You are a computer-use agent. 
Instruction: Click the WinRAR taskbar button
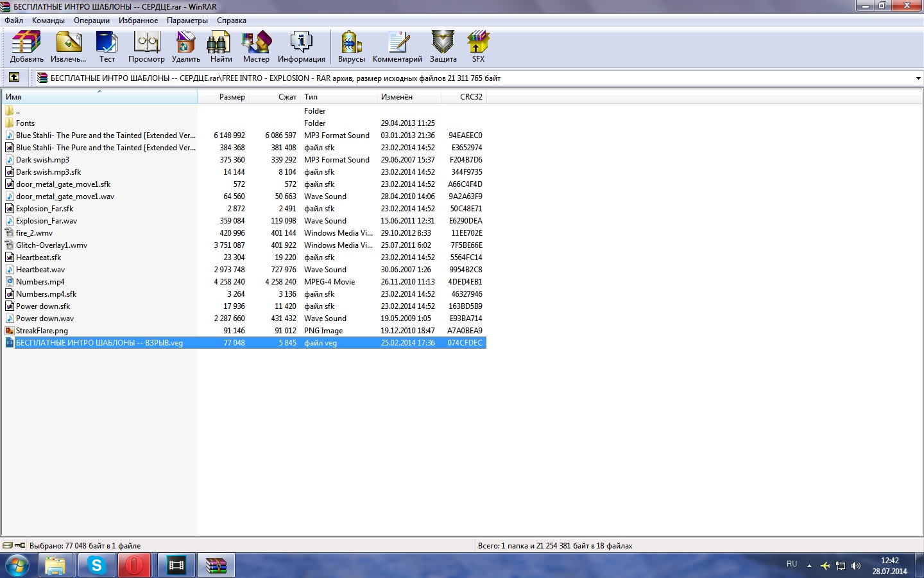[x=216, y=566]
